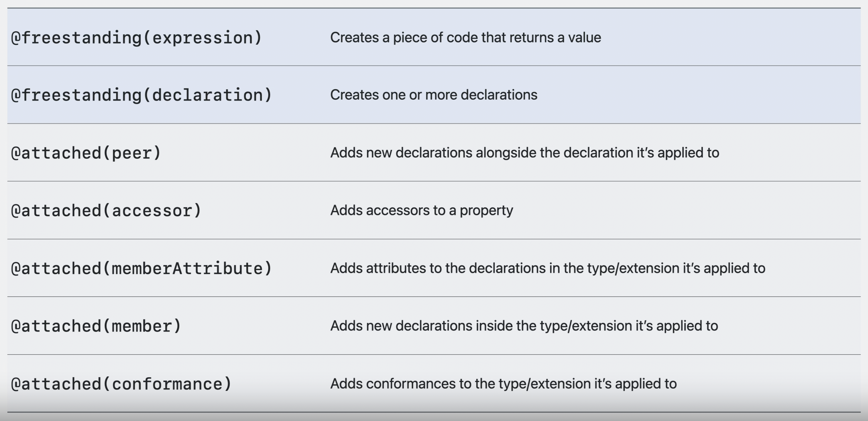This screenshot has width=868, height=421.
Task: Click 'Adds conformances to the type/extension' description
Action: (x=503, y=383)
